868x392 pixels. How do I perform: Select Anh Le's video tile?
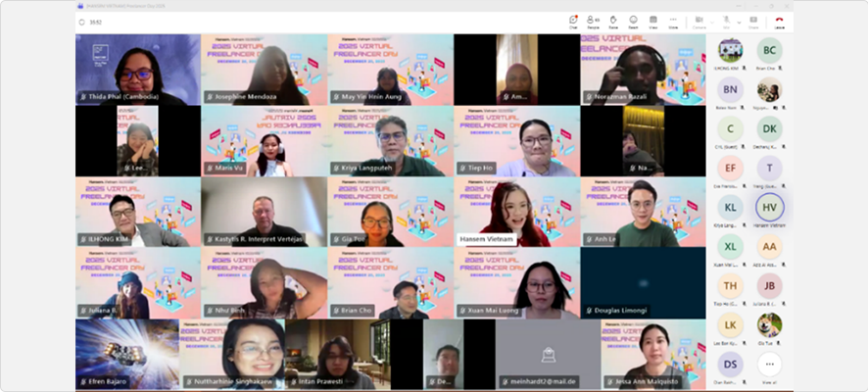pos(644,212)
